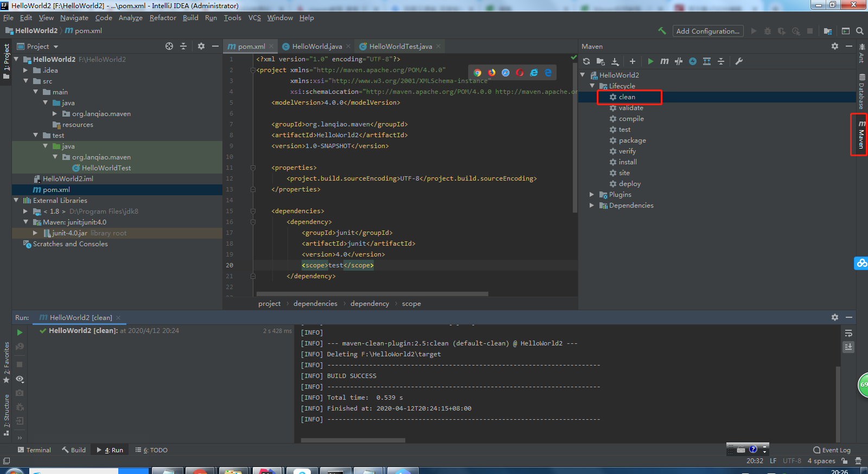Click the 'dependencies' breadcrumb
This screenshot has height=474, width=868.
point(315,304)
